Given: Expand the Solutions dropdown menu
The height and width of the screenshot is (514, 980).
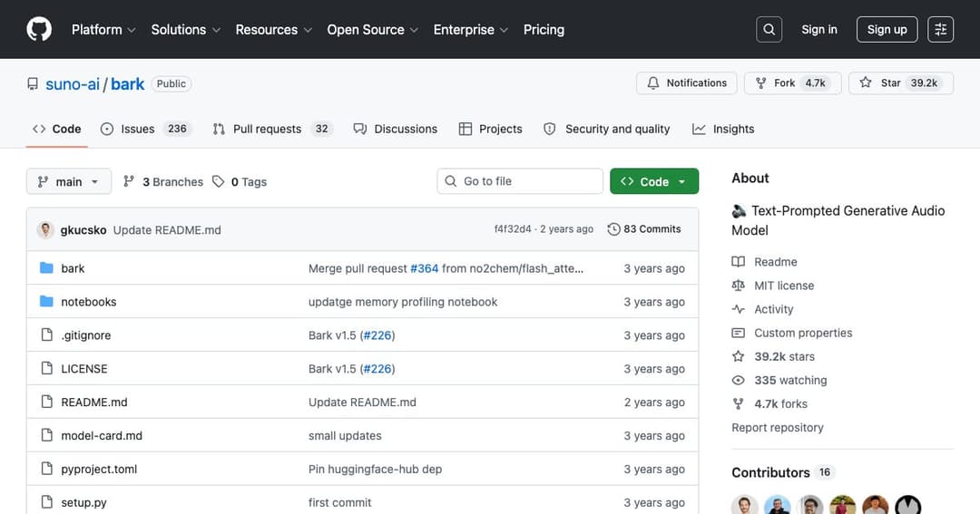Looking at the screenshot, I should pyautogui.click(x=186, y=29).
